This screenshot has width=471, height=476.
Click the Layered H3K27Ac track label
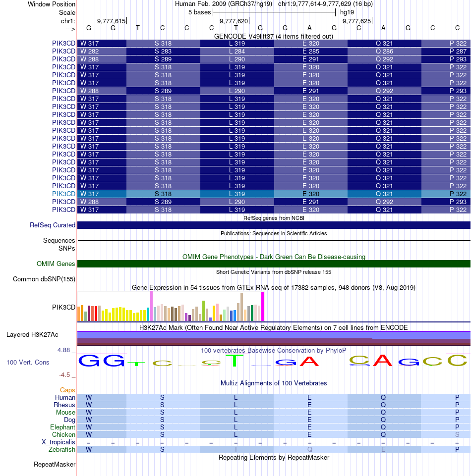click(32, 334)
